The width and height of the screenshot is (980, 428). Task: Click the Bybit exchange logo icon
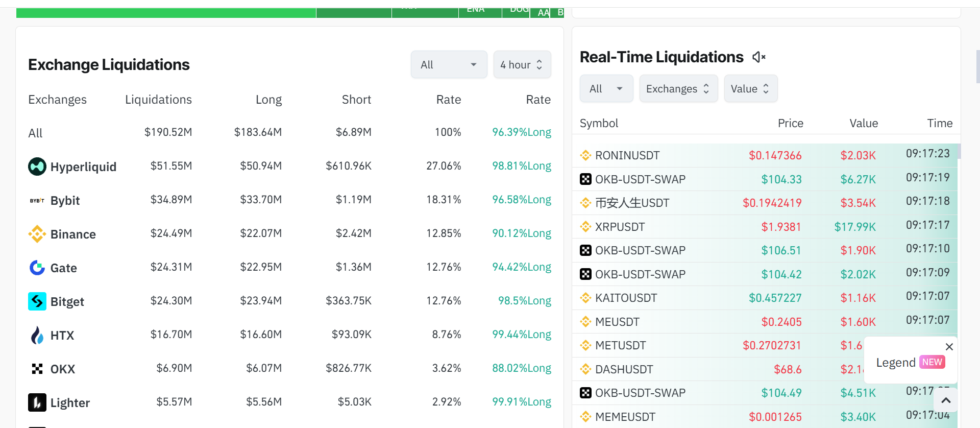click(x=37, y=201)
